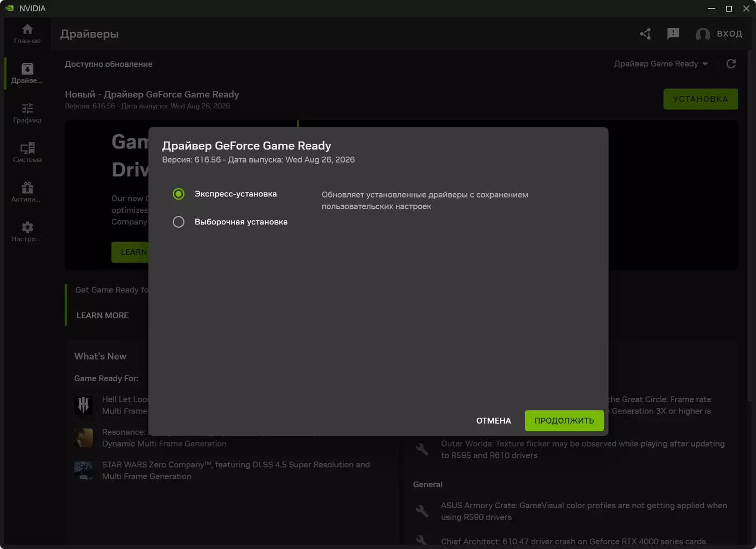Open the Настройки gear section
This screenshot has width=756, height=549.
pos(27,232)
